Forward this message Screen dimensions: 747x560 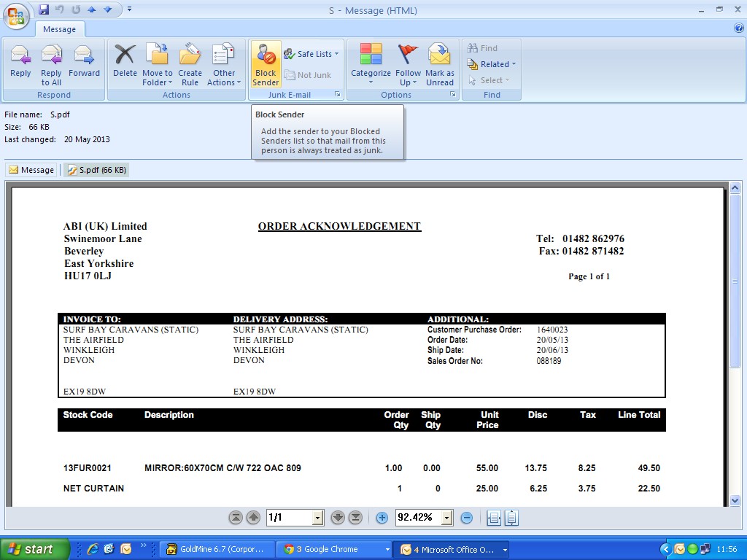coord(84,63)
